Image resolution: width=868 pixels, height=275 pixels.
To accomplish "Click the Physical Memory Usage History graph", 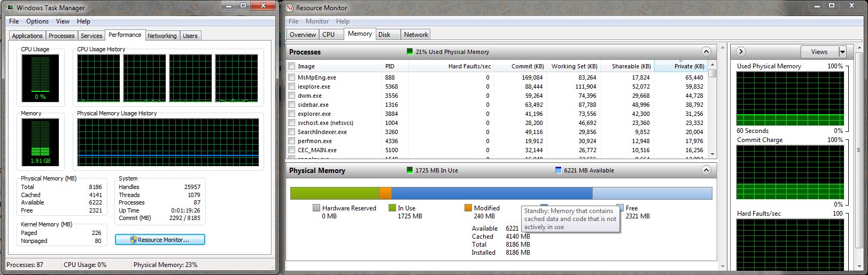I will point(168,142).
